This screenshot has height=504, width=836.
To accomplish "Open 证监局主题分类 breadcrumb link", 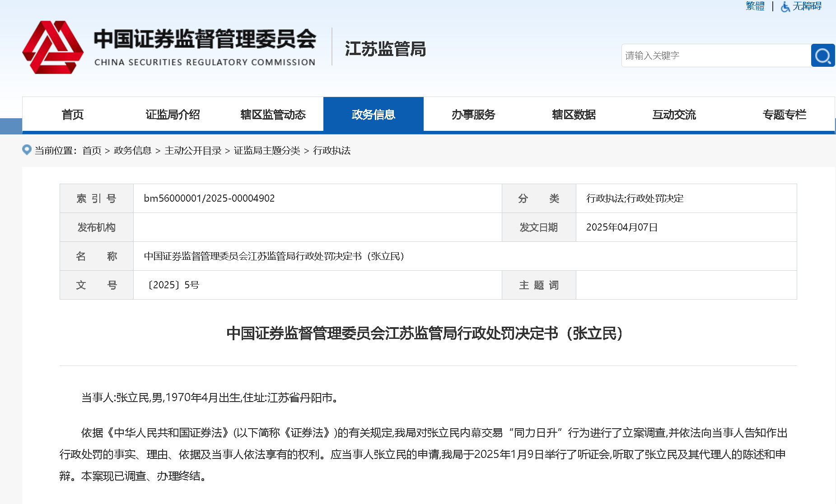I will pos(267,151).
